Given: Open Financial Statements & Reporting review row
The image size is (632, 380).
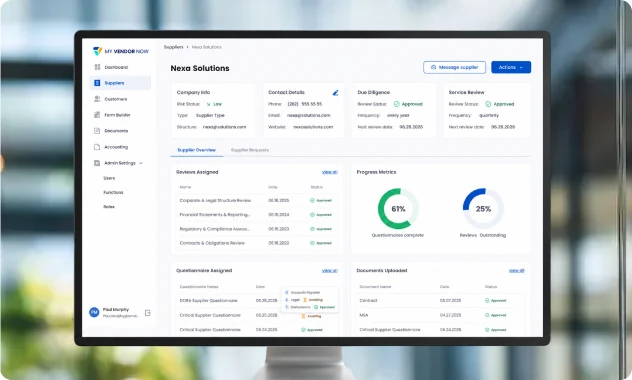Looking at the screenshot, I should [256, 215].
